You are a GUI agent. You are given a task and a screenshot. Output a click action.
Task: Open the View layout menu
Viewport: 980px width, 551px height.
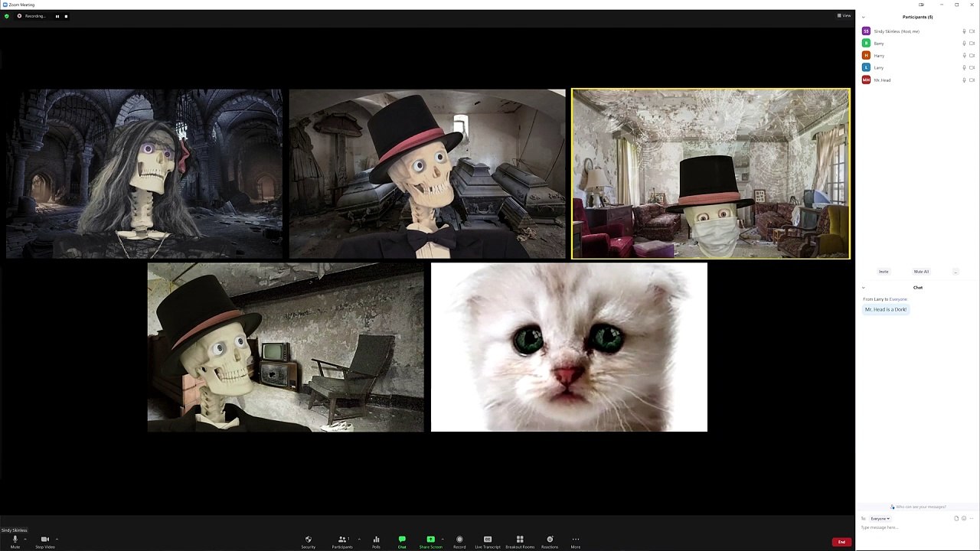coord(844,15)
